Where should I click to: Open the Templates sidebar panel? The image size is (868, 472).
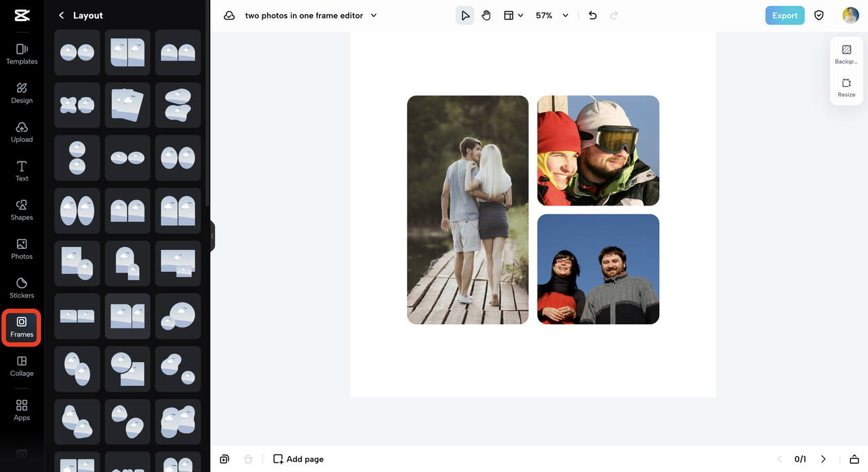point(22,54)
